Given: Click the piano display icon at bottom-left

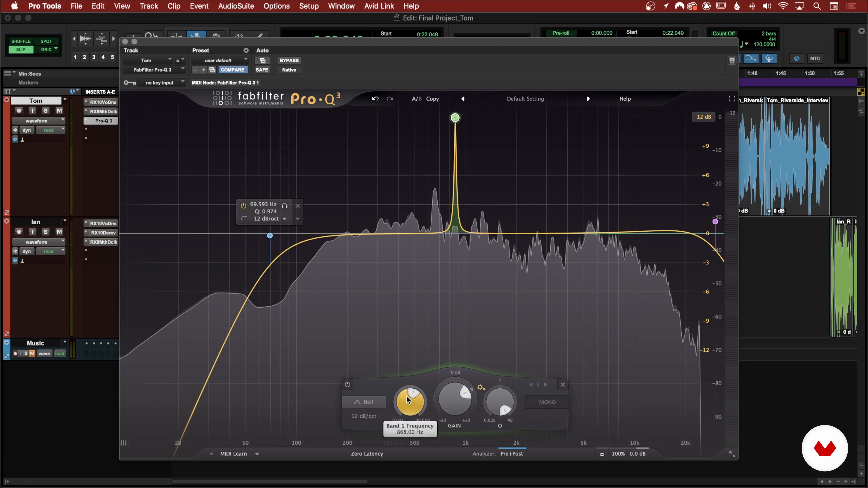Looking at the screenshot, I should tap(124, 443).
